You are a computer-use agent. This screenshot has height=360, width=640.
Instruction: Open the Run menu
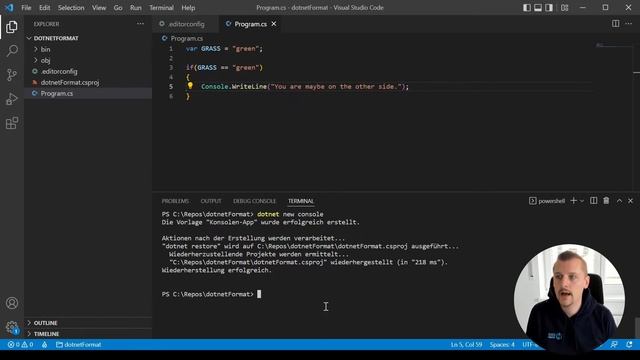click(136, 7)
